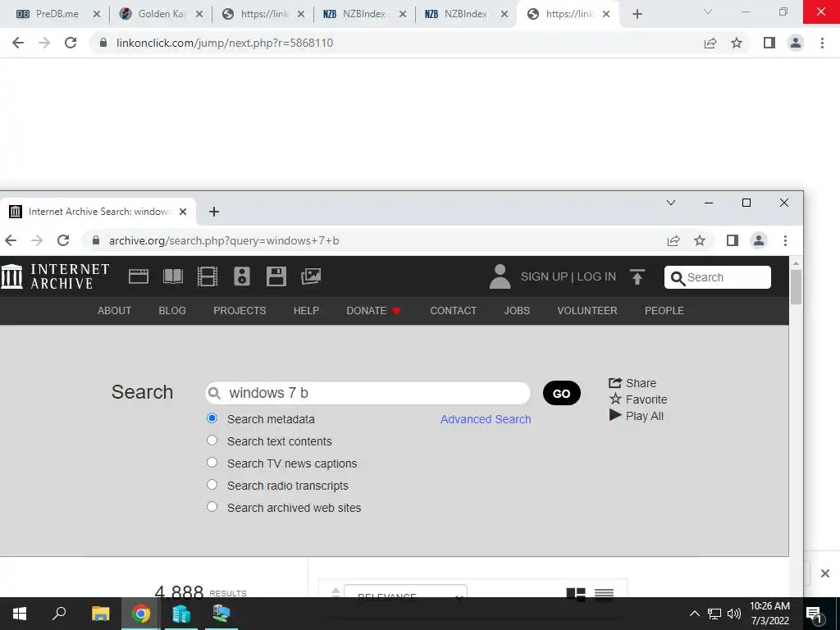
Task: Switch to first NZBIndex tab
Action: pyautogui.click(x=364, y=14)
